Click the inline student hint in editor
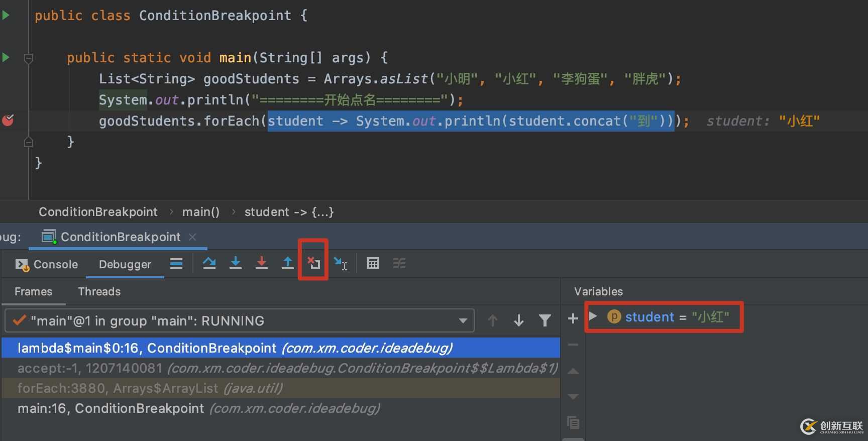 (x=763, y=121)
